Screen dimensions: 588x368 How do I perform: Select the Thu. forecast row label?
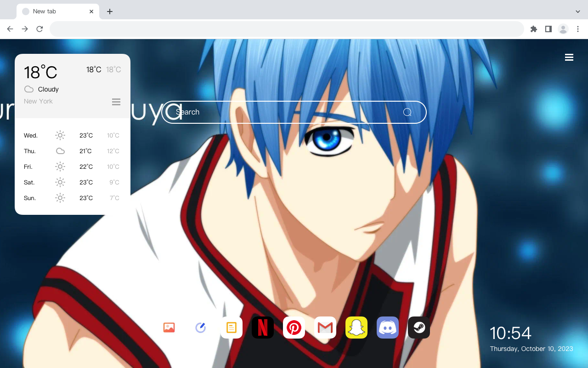[30, 151]
